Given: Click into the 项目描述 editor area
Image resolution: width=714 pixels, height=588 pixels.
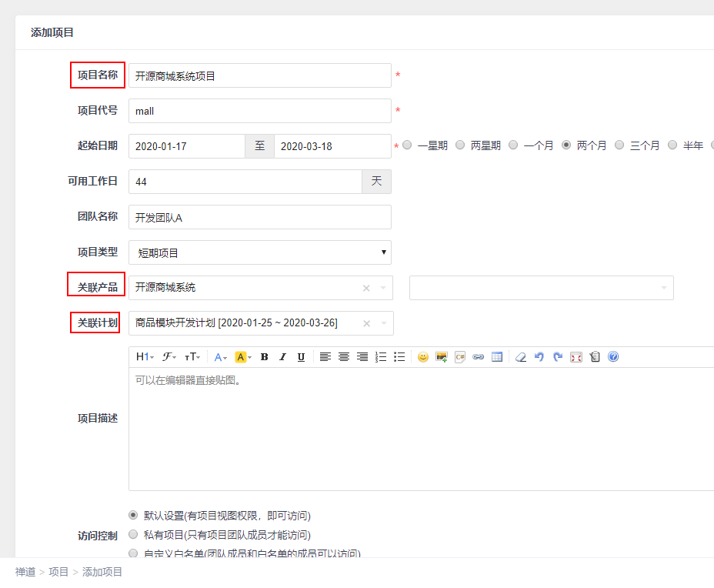Looking at the screenshot, I should pyautogui.click(x=421, y=429).
